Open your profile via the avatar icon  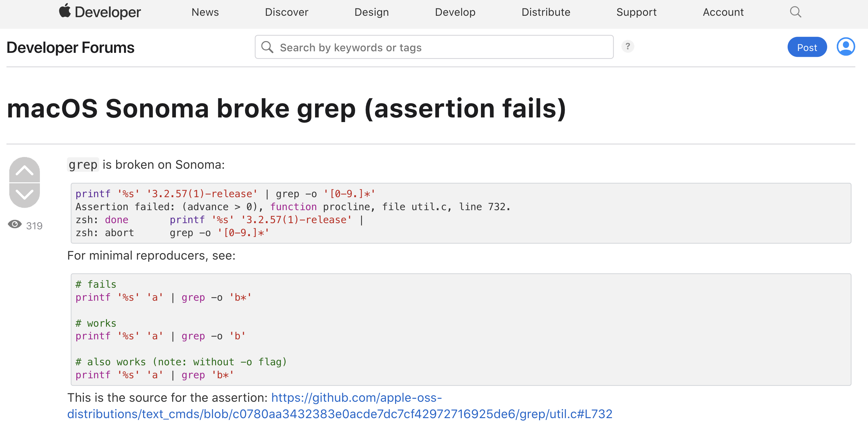coord(846,46)
